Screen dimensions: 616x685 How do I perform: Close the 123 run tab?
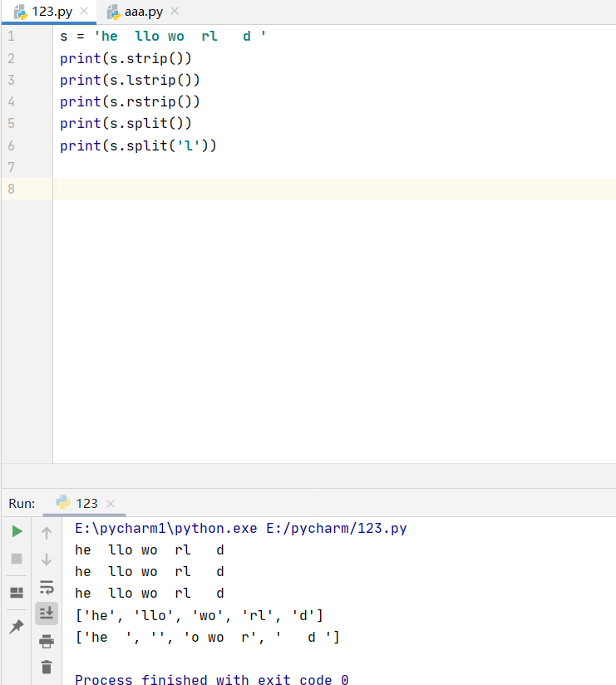[x=111, y=504]
